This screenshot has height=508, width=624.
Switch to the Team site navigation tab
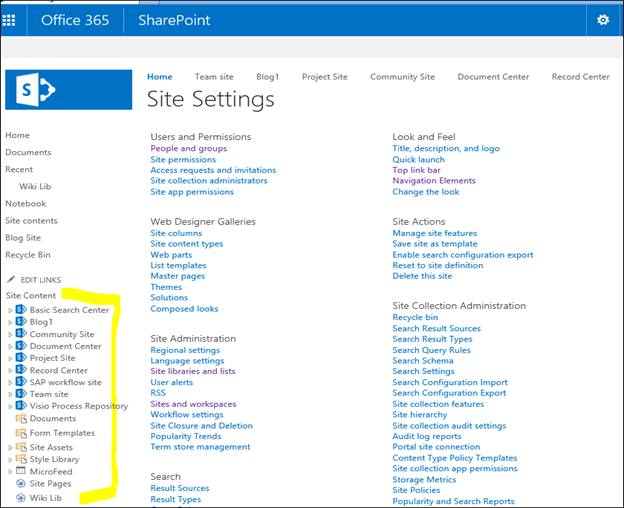point(214,77)
